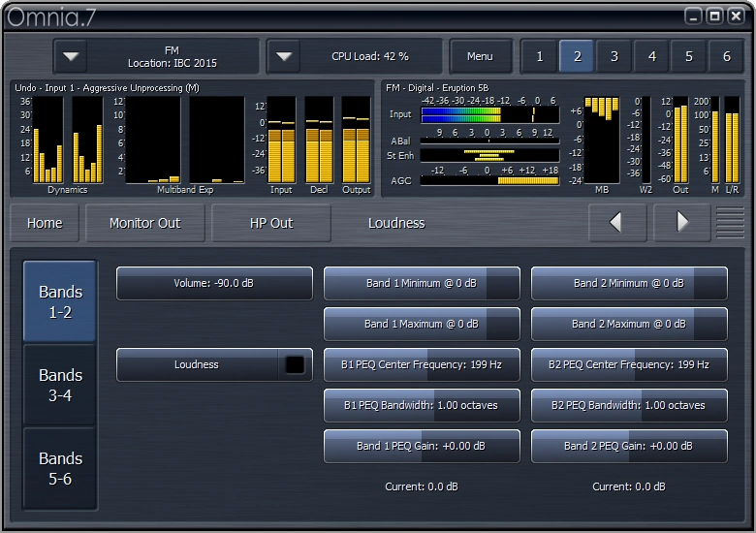Image resolution: width=756 pixels, height=533 pixels.
Task: Click the Menu button
Action: (x=480, y=56)
